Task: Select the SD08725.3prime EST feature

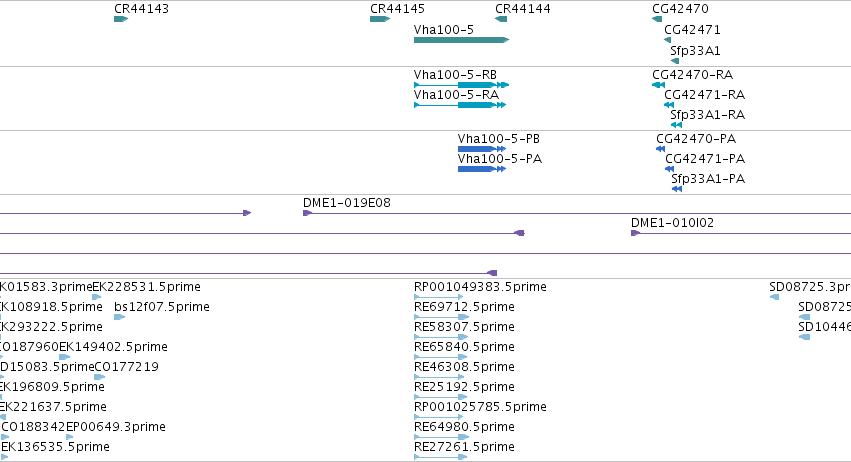Action: (774, 297)
